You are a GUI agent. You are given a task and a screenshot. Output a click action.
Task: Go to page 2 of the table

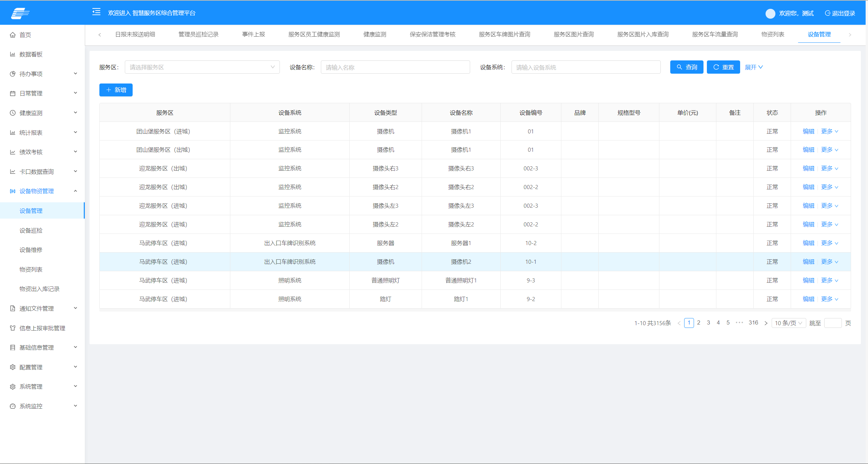(x=698, y=323)
